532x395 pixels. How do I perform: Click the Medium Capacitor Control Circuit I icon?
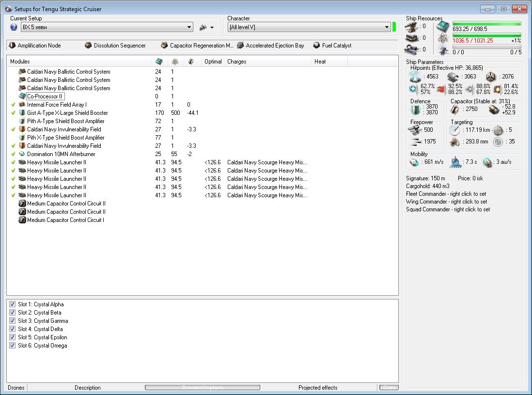click(22, 220)
